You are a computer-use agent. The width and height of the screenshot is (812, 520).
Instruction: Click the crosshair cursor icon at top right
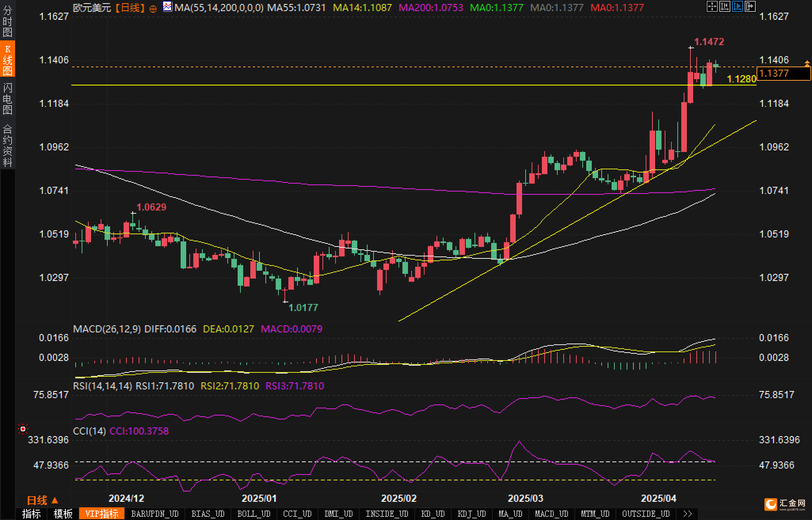tap(712, 6)
